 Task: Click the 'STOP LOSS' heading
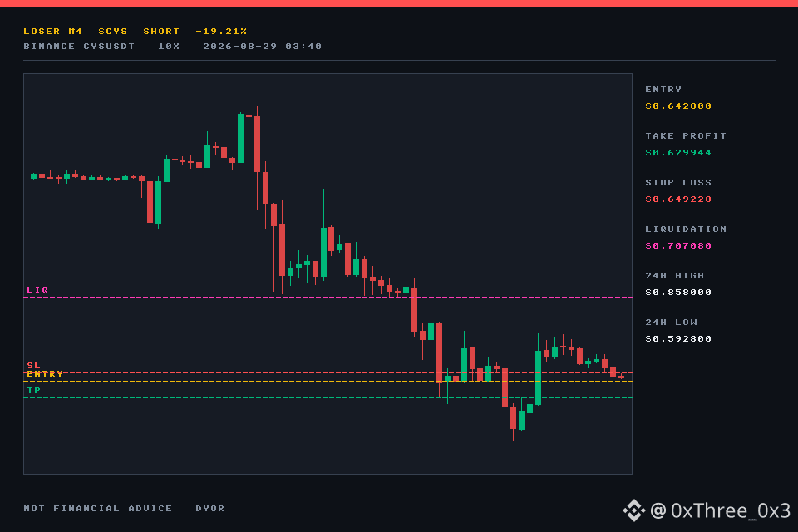pyautogui.click(x=678, y=182)
